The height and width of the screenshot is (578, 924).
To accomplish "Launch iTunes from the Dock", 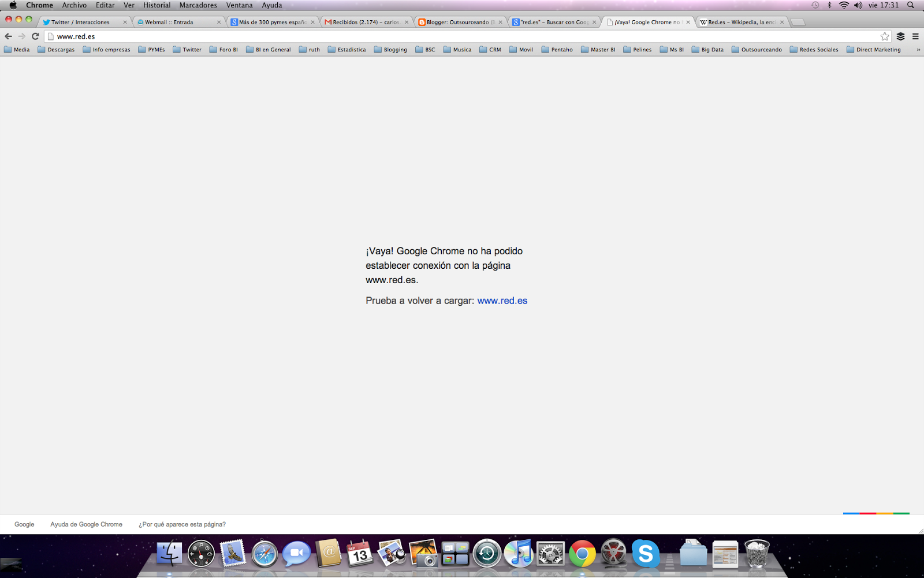I will 519,554.
